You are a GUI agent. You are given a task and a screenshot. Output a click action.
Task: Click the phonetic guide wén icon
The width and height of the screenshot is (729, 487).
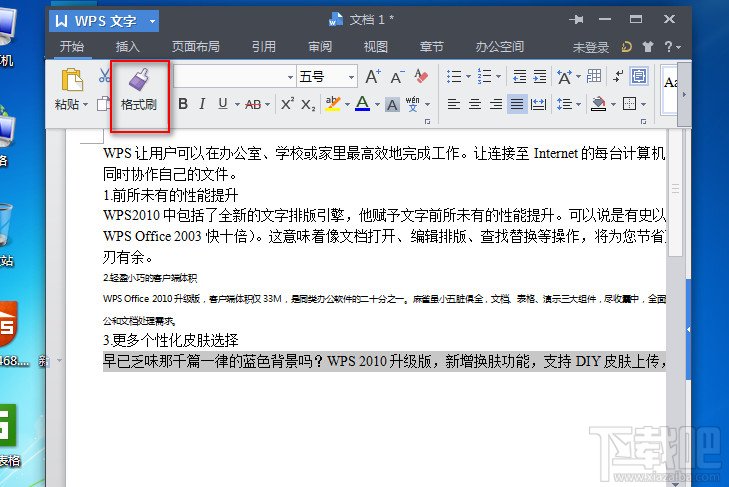click(412, 104)
